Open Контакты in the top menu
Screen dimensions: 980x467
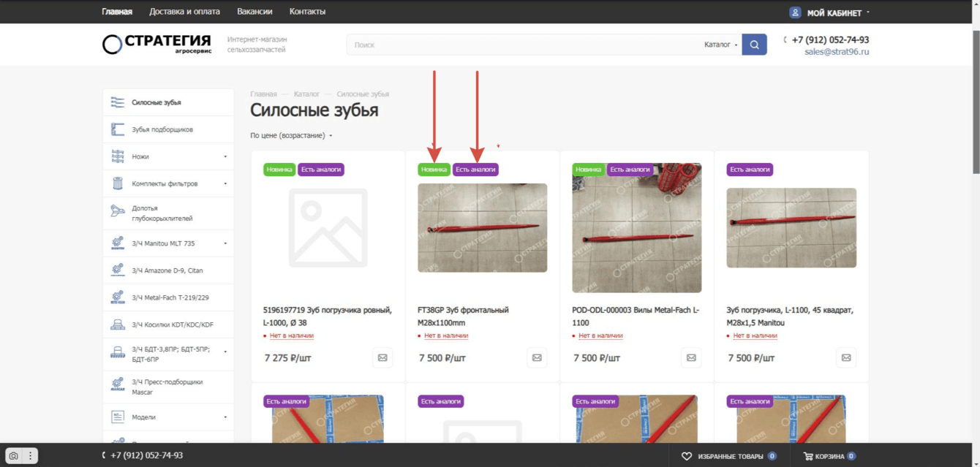point(307,12)
